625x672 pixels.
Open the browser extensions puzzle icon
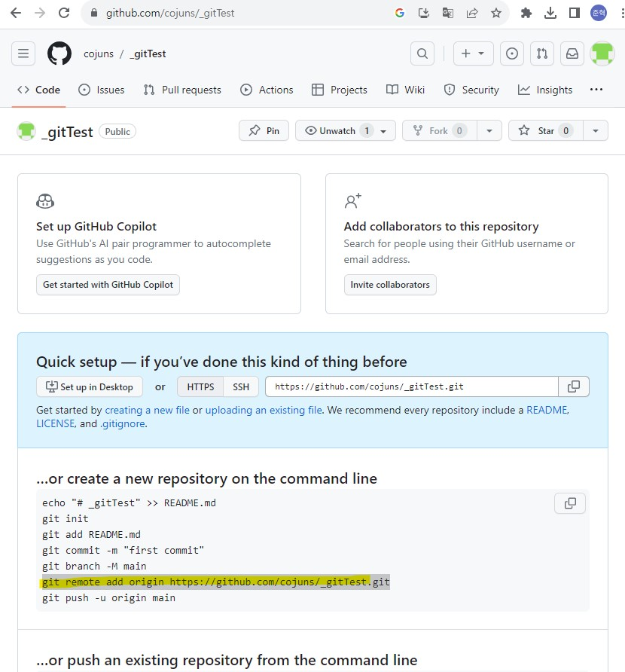click(526, 13)
